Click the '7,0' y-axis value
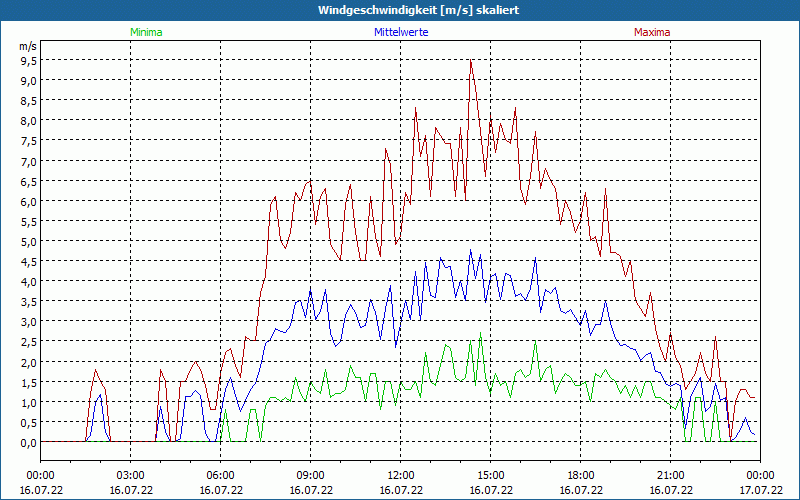 tap(29, 161)
